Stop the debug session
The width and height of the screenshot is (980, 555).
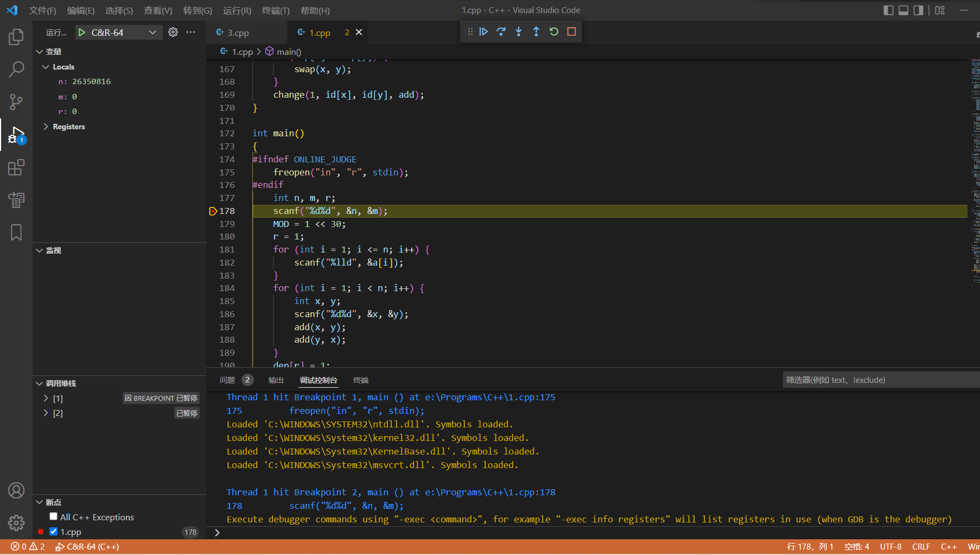[x=571, y=31]
